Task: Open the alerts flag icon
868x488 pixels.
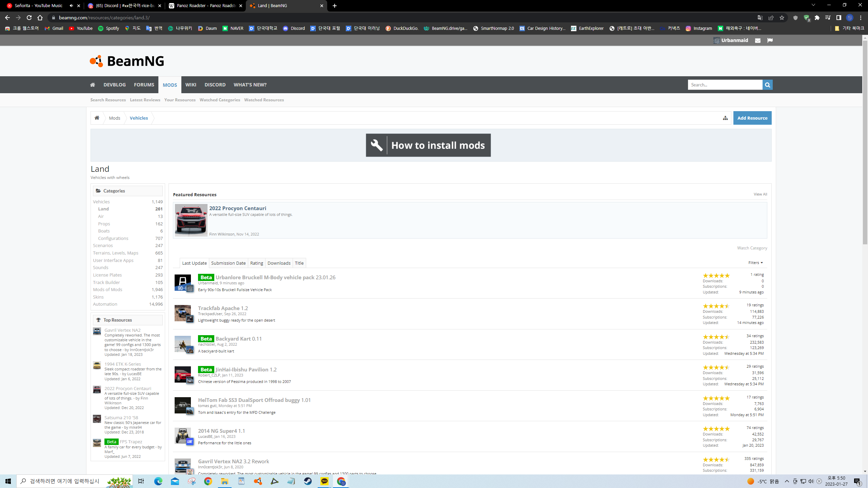Action: [x=770, y=40]
